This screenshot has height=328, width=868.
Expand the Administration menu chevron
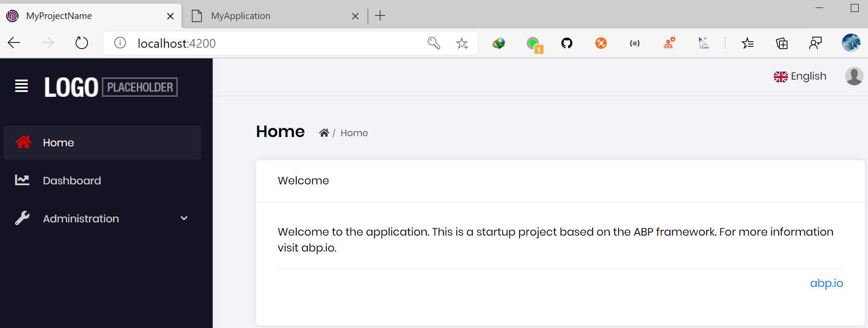point(184,218)
